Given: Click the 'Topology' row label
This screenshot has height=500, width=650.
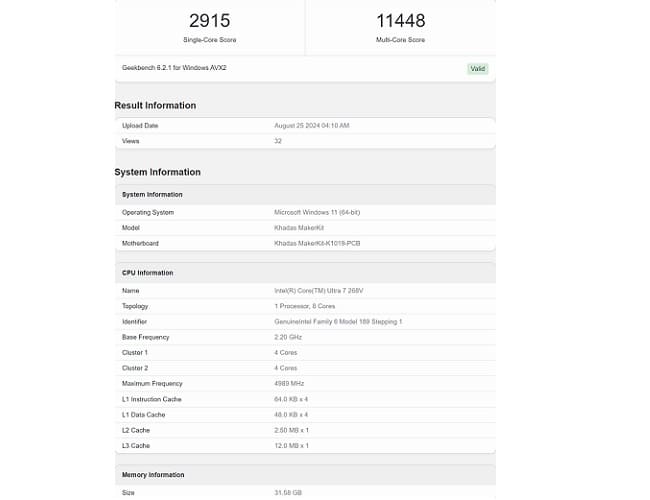Looking at the screenshot, I should (135, 306).
